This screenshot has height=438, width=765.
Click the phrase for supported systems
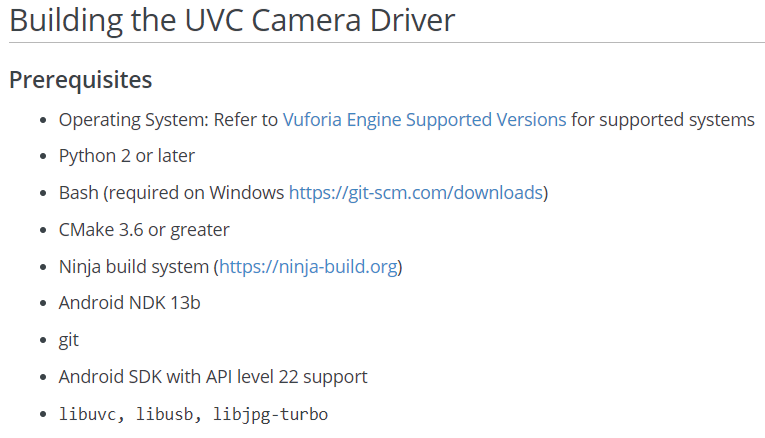point(663,120)
